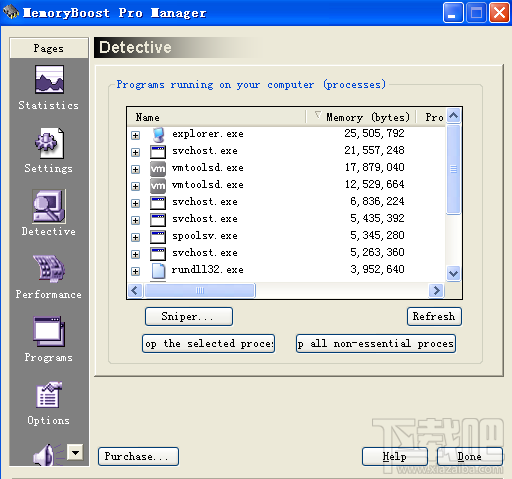Expand svchost.exe with 6,836,224 bytes
The height and width of the screenshot is (479, 512).
(x=135, y=203)
